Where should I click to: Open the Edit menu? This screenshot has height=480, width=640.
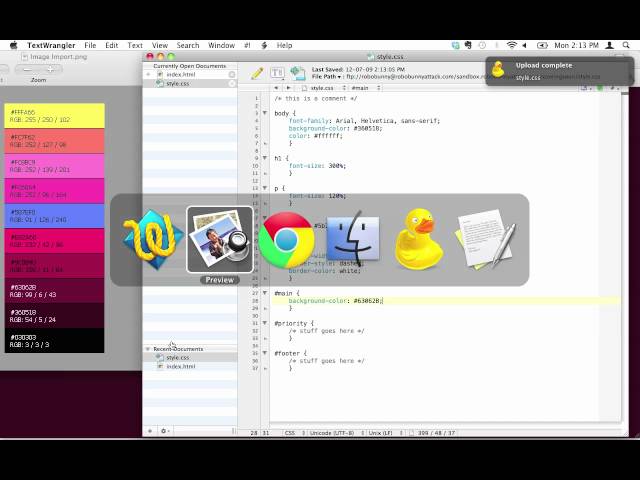click(111, 45)
